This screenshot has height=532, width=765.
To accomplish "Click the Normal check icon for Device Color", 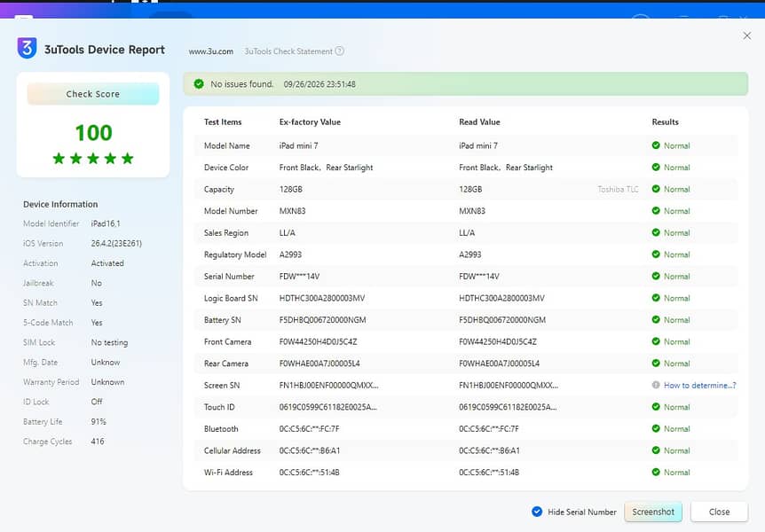I will pyautogui.click(x=656, y=168).
